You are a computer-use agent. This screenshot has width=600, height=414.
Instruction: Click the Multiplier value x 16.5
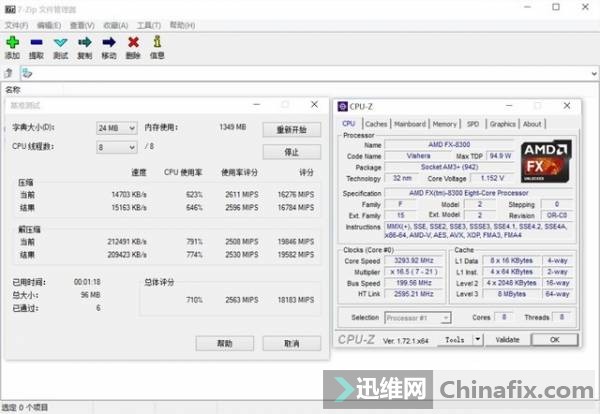[414, 272]
